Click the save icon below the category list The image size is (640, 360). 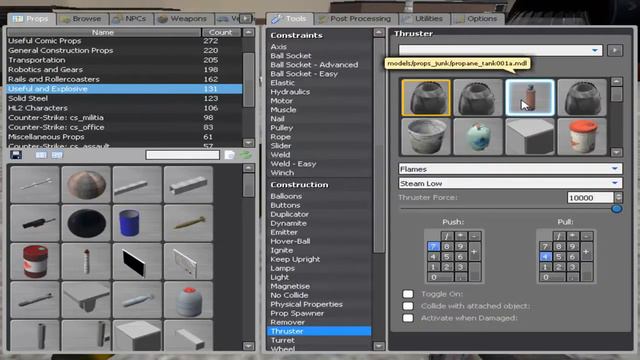16,155
